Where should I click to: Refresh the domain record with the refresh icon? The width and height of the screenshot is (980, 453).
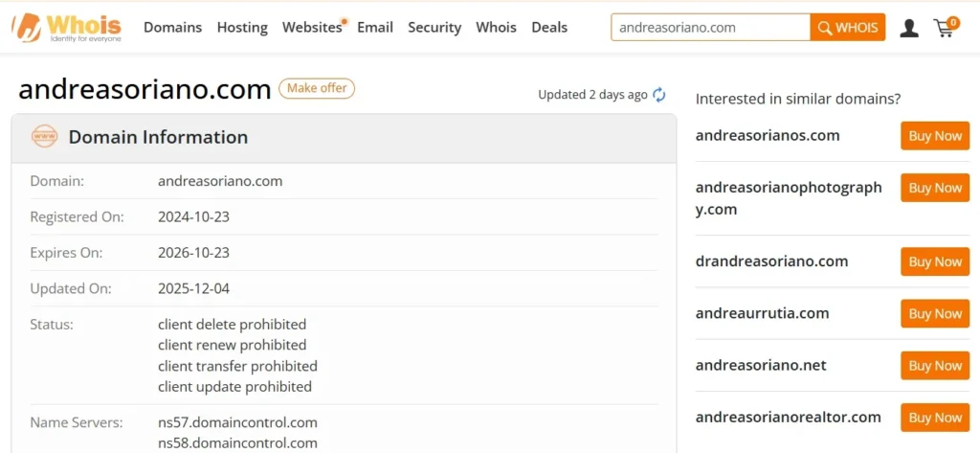click(658, 95)
